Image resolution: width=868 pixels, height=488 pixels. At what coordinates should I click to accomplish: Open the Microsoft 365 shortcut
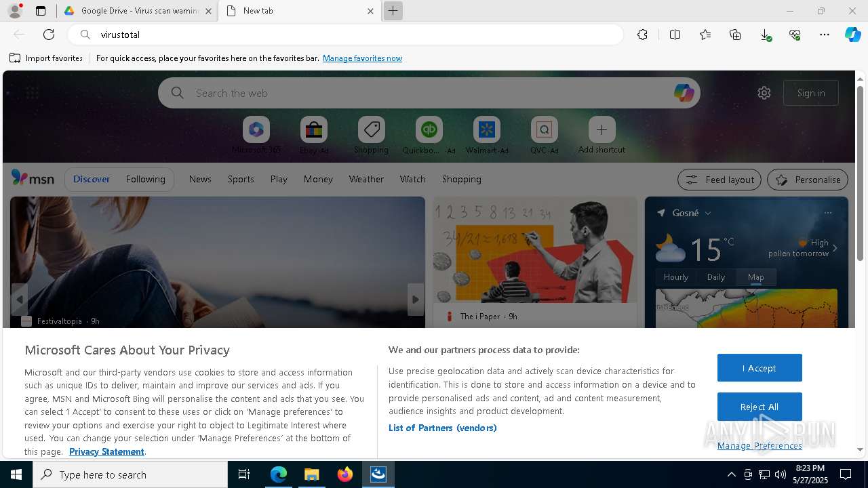pos(256,136)
